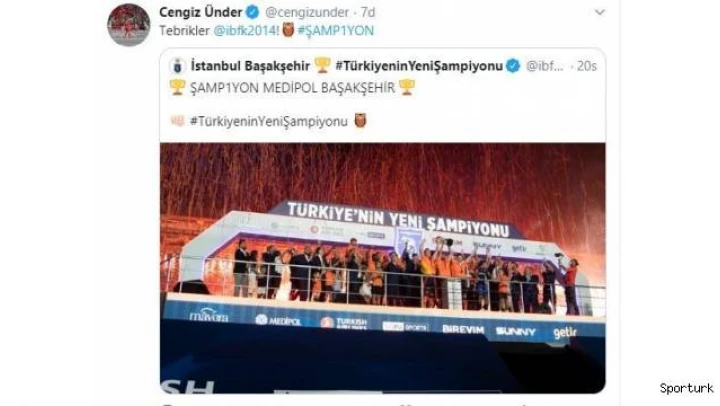The height and width of the screenshot is (406, 720).
Task: Open the #ŞAMP1YON hashtag link
Action: tap(336, 31)
